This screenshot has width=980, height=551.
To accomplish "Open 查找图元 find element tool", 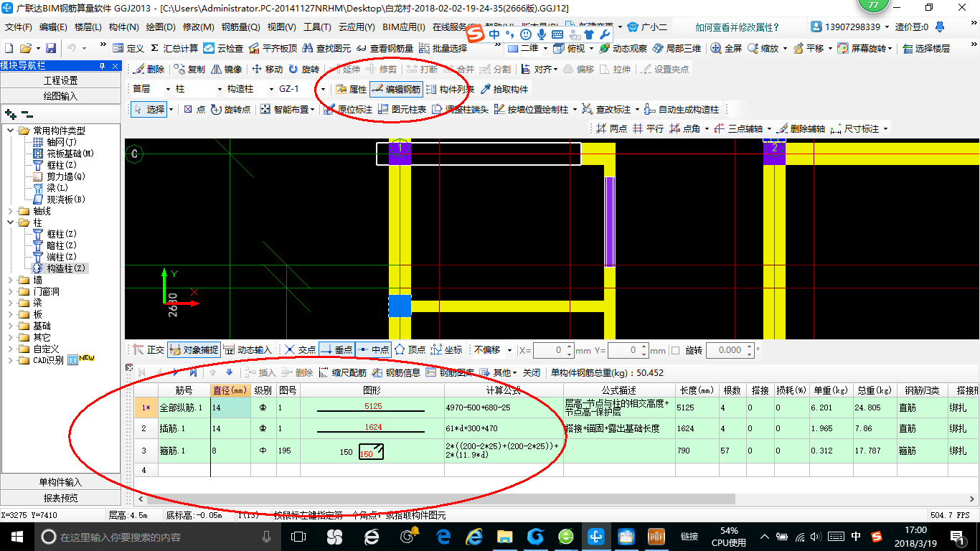I will coord(326,48).
